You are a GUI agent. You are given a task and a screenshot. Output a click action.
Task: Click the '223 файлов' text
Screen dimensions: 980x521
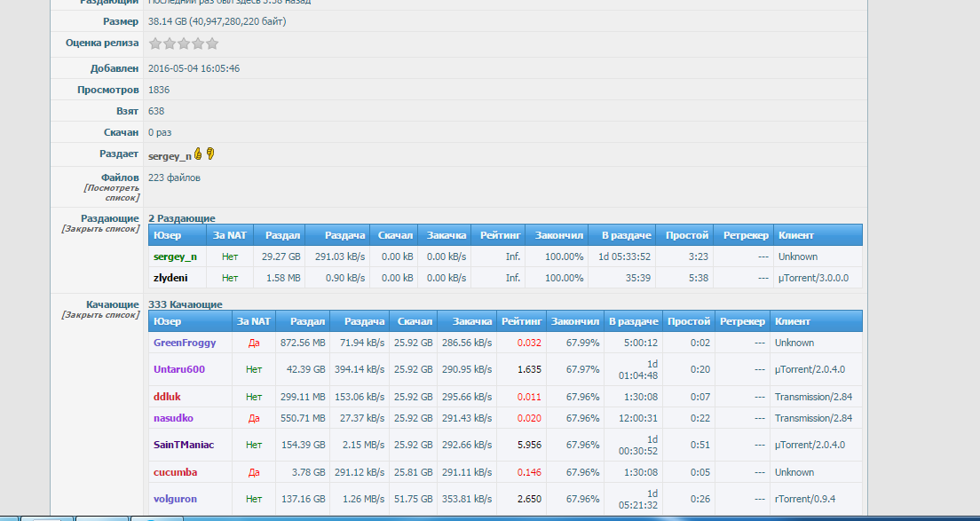click(x=174, y=178)
